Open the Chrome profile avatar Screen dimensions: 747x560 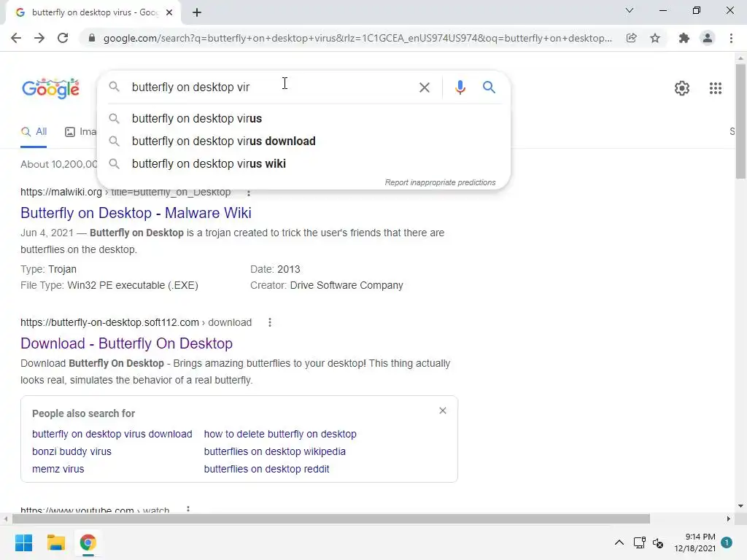[708, 38]
